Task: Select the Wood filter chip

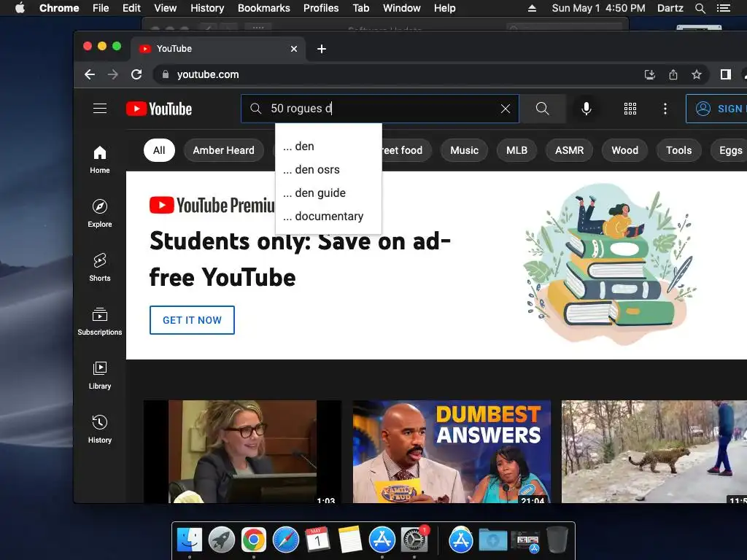Action: click(x=624, y=150)
